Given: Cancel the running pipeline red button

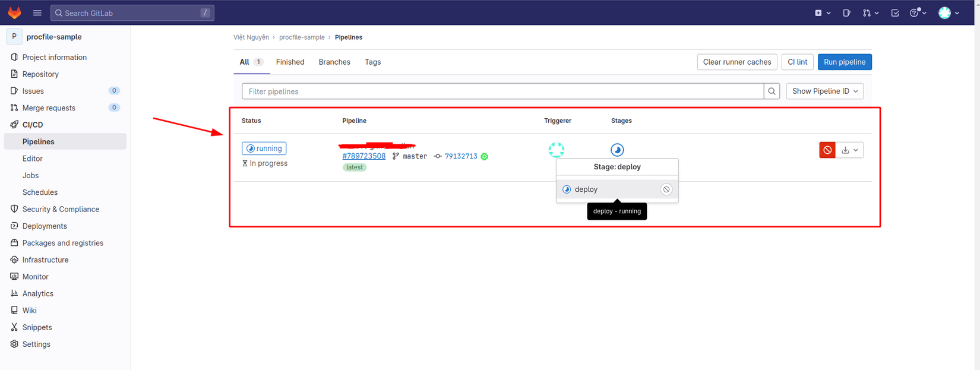Looking at the screenshot, I should click(827, 150).
